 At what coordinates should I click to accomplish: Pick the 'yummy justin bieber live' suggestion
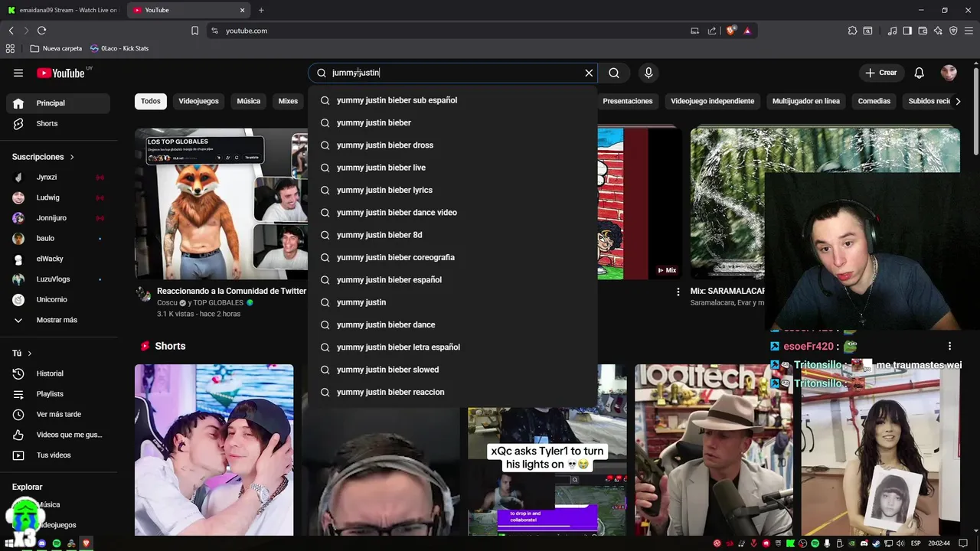tap(452, 168)
